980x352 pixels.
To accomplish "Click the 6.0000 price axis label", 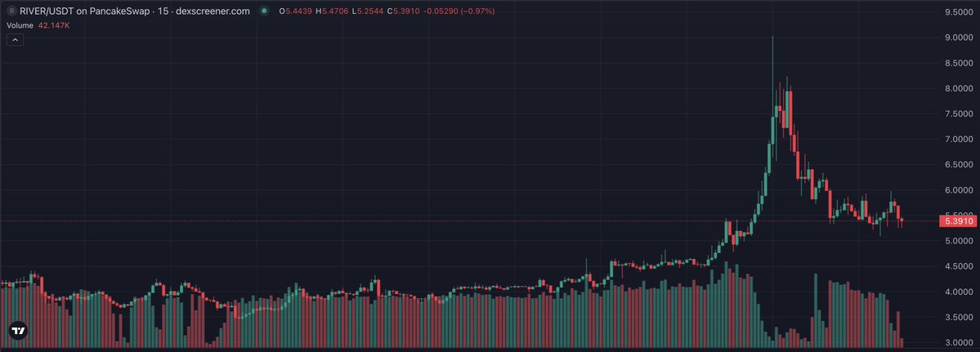I will click(x=958, y=190).
